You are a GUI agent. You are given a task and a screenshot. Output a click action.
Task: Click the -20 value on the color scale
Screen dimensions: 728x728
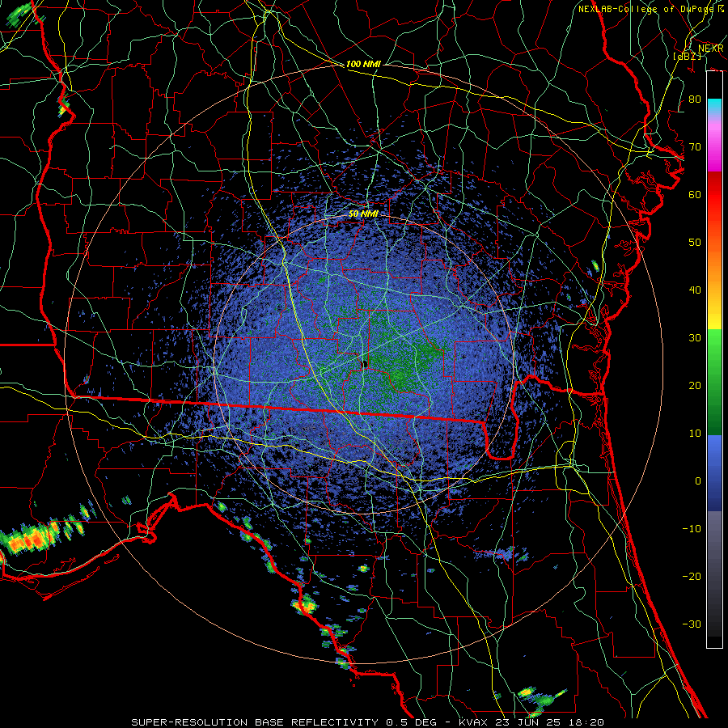(x=692, y=577)
